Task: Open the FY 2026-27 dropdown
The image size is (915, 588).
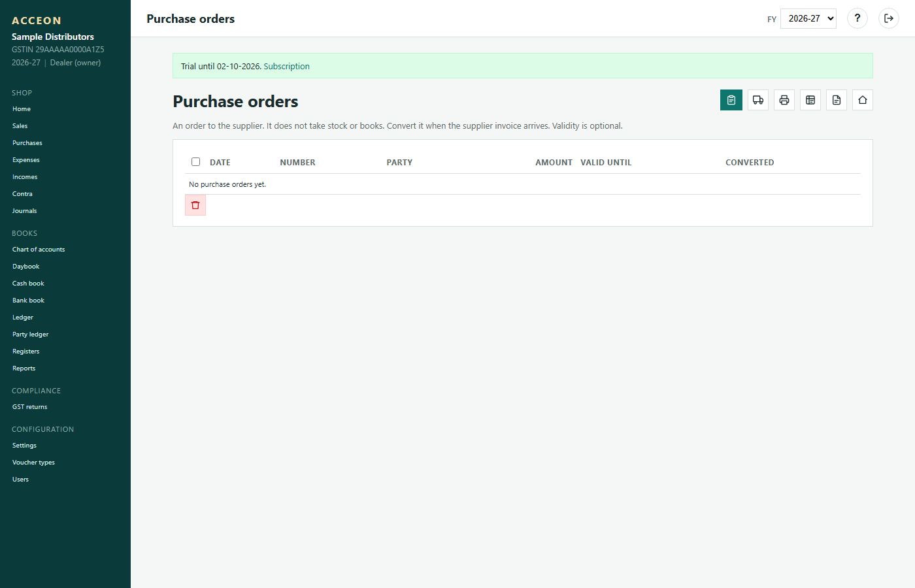Action: click(x=808, y=18)
